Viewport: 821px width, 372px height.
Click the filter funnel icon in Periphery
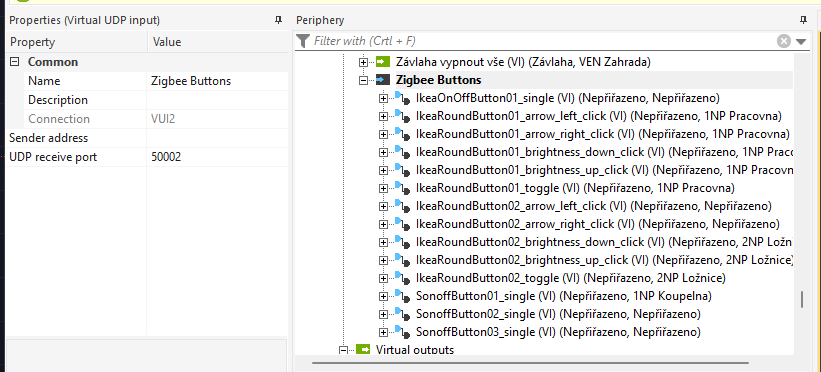(x=303, y=41)
